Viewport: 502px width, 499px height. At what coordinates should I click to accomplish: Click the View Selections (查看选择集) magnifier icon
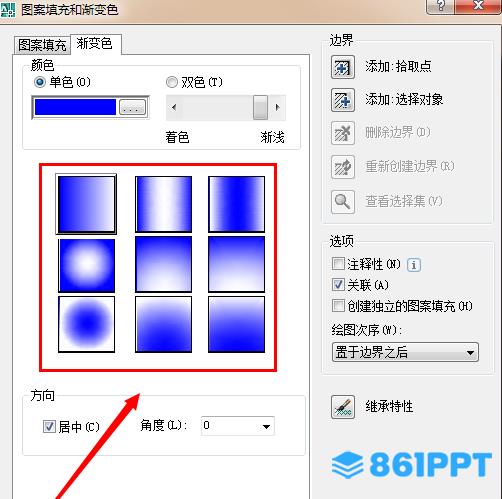[343, 201]
